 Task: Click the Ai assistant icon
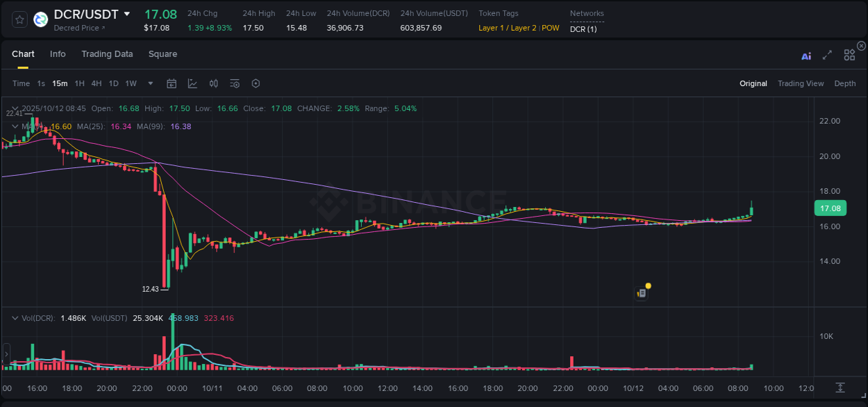(x=806, y=56)
